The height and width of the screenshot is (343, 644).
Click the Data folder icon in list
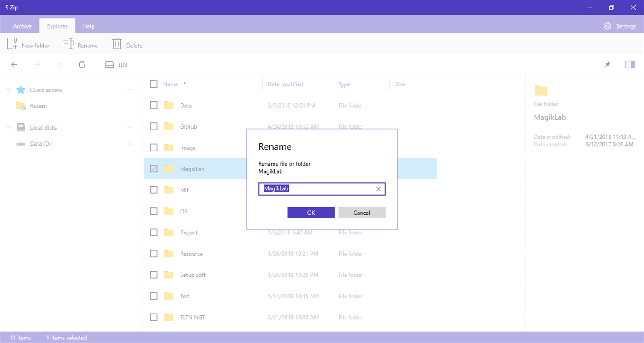(168, 105)
